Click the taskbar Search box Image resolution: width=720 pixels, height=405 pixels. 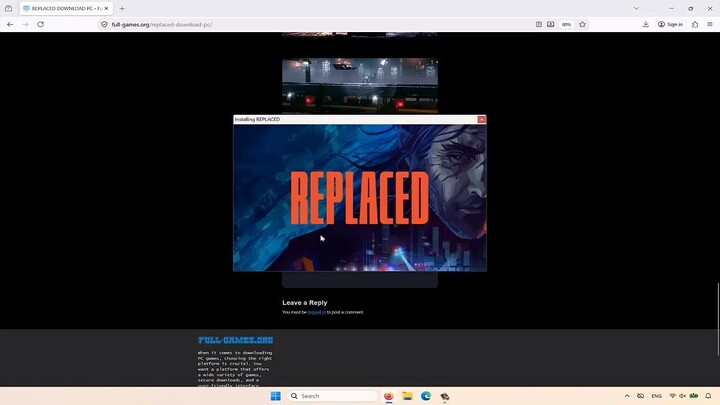click(x=333, y=396)
